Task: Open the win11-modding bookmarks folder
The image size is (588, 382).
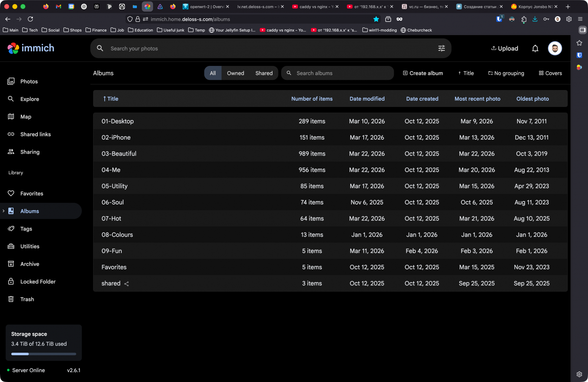Action: coord(380,30)
